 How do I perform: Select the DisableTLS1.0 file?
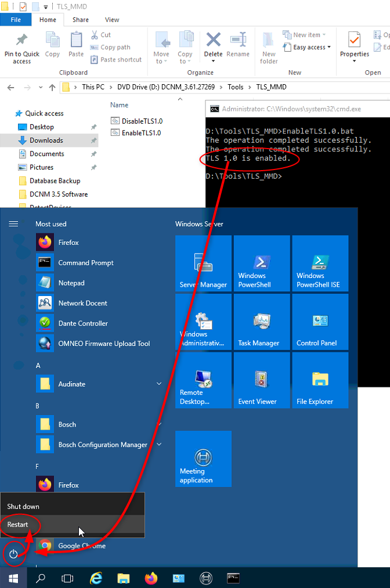point(137,121)
